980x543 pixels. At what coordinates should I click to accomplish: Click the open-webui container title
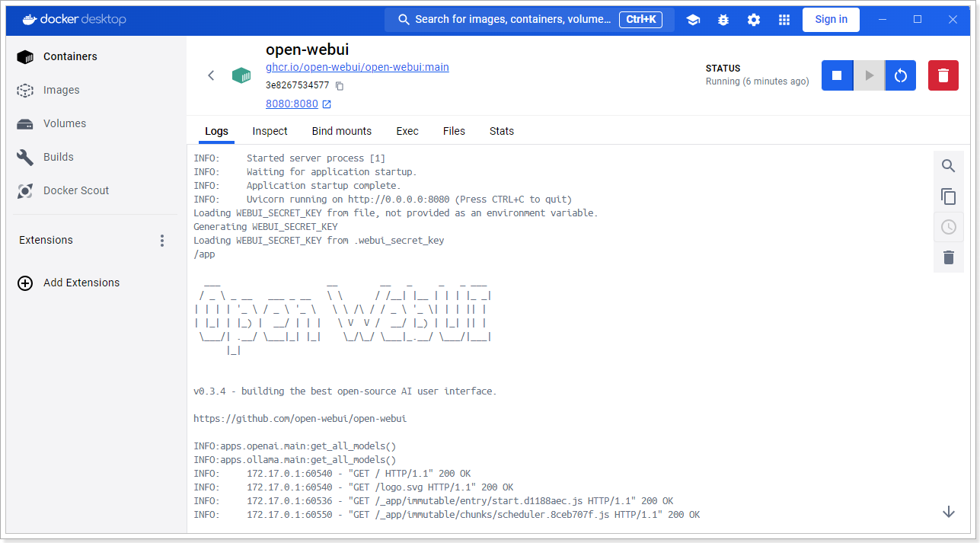click(307, 50)
